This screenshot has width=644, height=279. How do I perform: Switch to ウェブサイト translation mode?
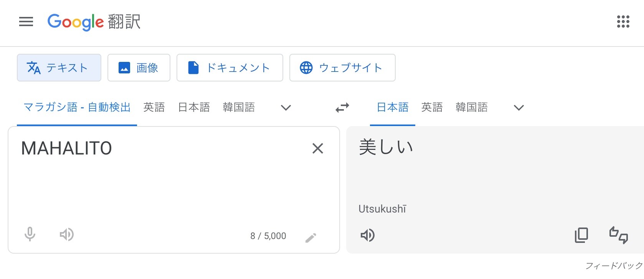pyautogui.click(x=342, y=68)
